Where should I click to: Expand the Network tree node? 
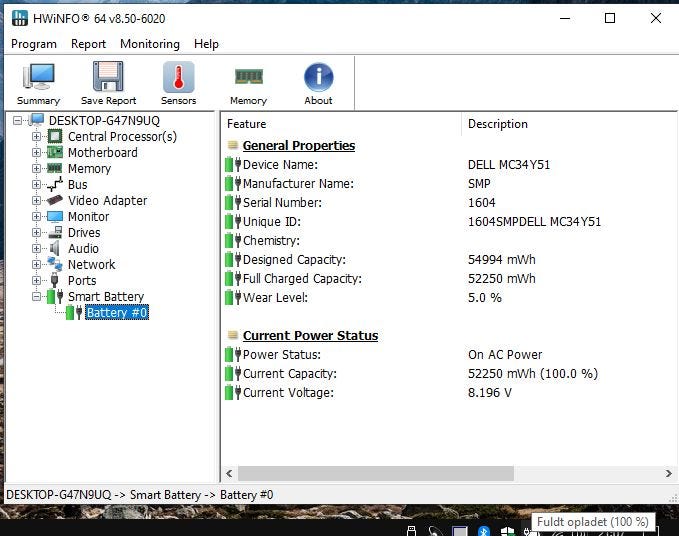pos(36,265)
